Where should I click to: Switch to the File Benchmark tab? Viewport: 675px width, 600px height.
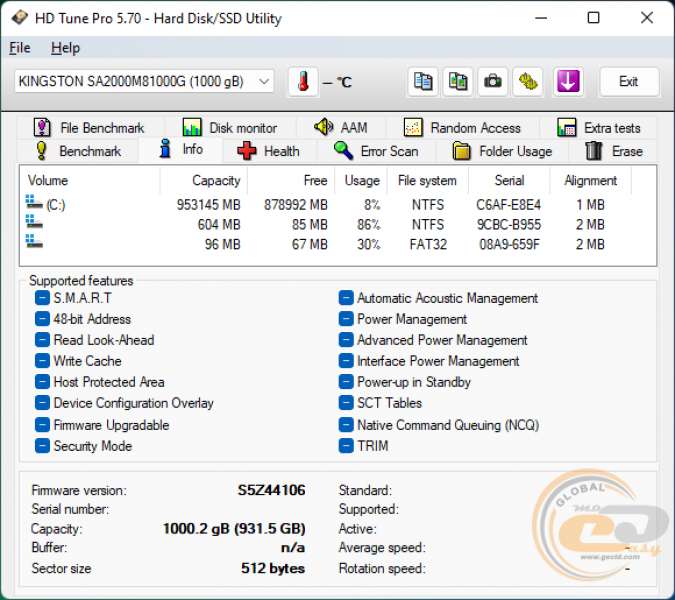pyautogui.click(x=89, y=128)
